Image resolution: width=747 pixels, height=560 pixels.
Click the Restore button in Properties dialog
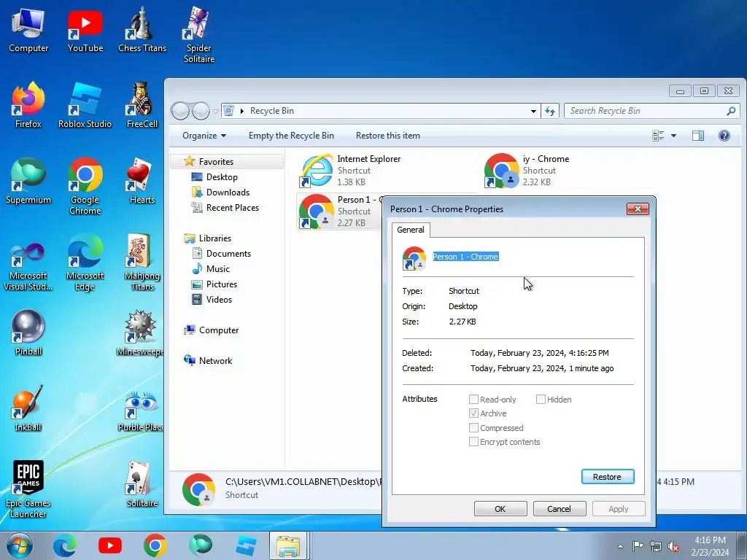click(x=608, y=477)
